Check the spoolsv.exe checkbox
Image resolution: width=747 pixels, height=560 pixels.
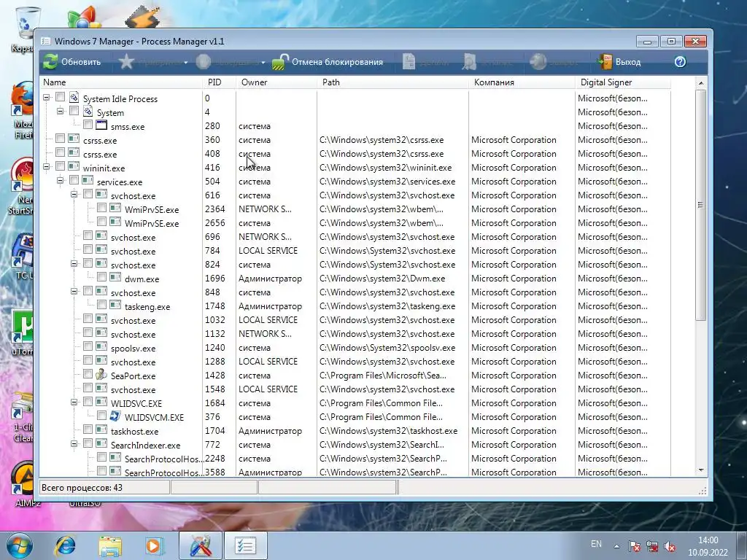click(88, 346)
